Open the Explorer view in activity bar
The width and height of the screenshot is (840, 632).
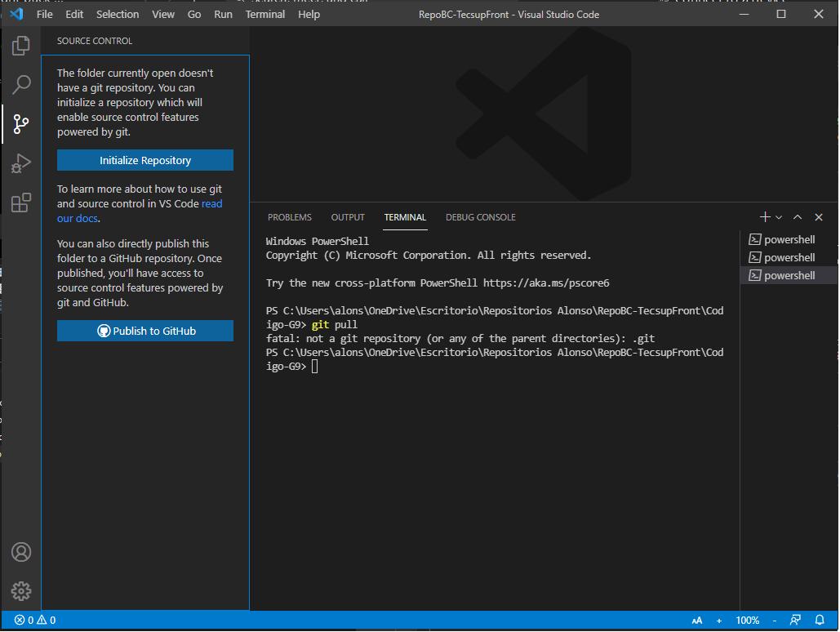pyautogui.click(x=20, y=46)
